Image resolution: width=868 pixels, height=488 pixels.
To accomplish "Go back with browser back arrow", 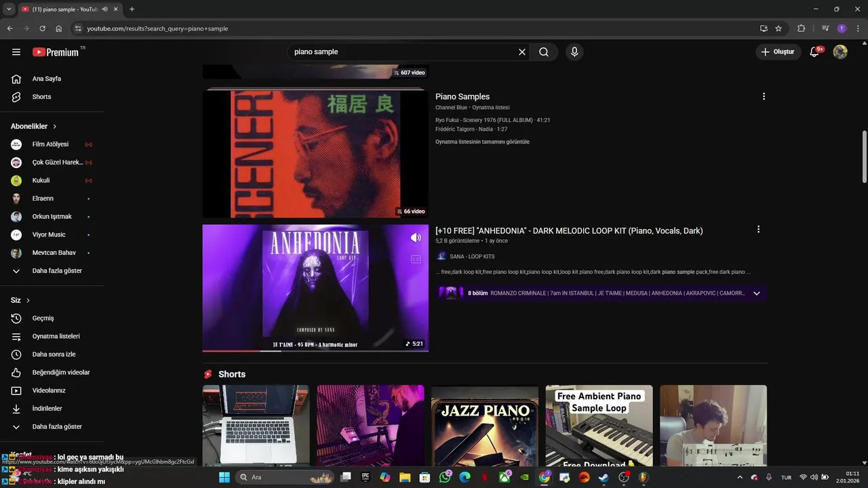I will coord(9,28).
